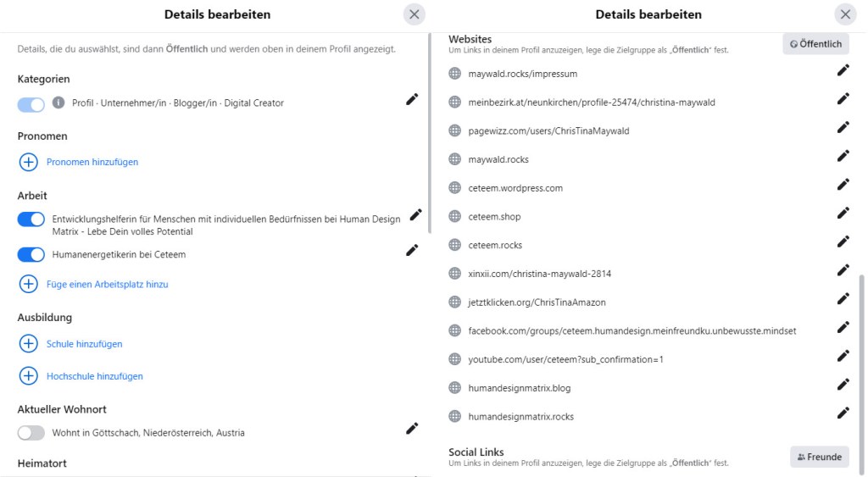The image size is (868, 477).
Task: Click Pronomen hinzufügen
Action: pyautogui.click(x=92, y=162)
